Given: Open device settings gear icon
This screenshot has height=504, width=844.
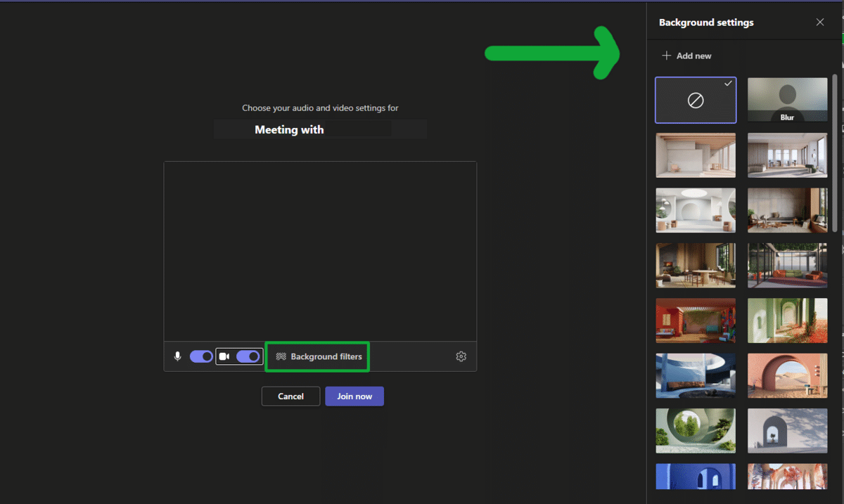Looking at the screenshot, I should (461, 356).
